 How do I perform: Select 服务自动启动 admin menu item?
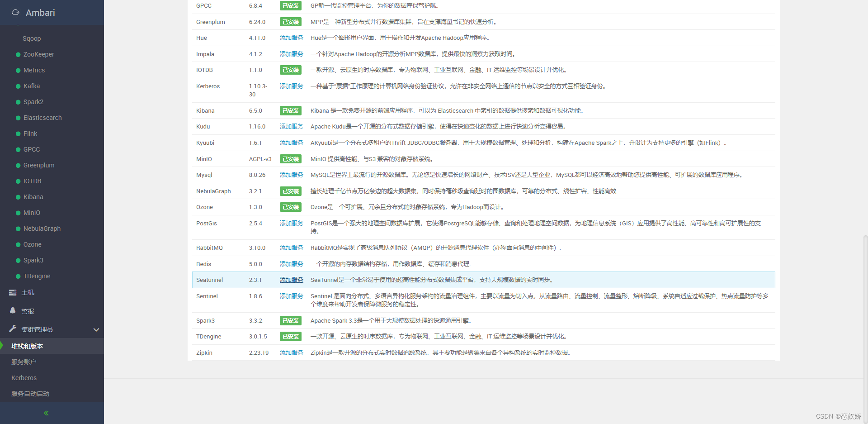tap(30, 394)
